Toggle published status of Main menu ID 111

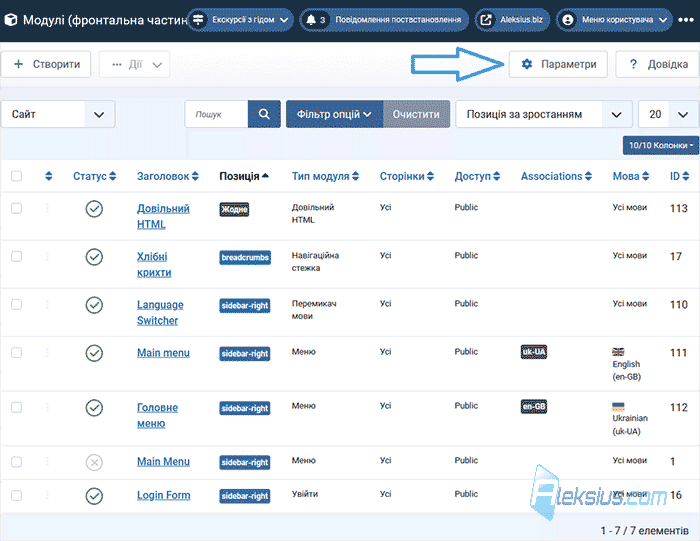point(94,354)
